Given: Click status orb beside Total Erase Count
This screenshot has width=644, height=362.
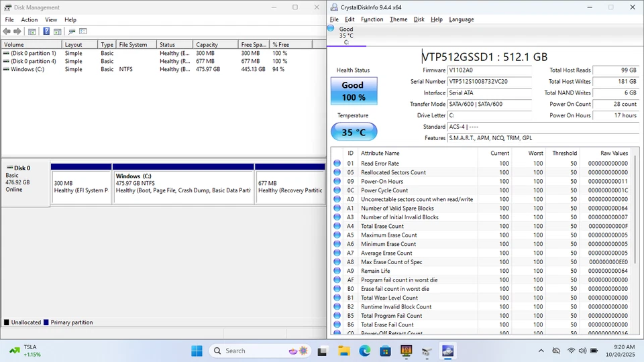Looking at the screenshot, I should [x=337, y=226].
